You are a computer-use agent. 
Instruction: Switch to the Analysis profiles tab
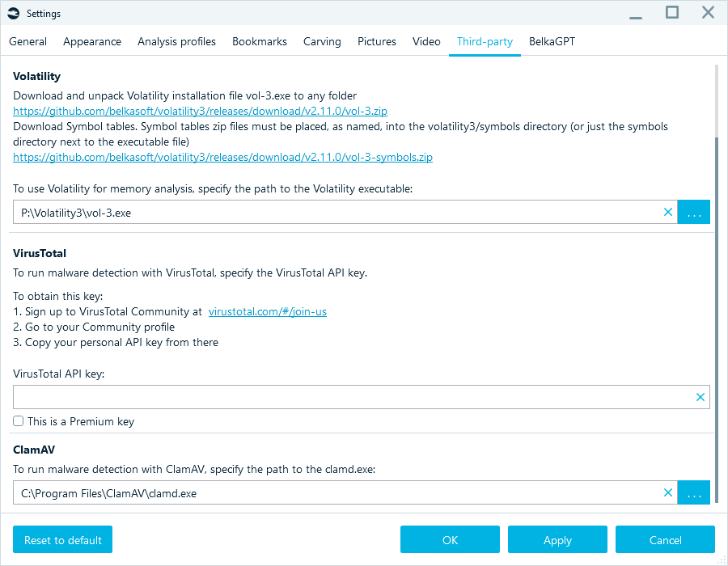pos(176,41)
